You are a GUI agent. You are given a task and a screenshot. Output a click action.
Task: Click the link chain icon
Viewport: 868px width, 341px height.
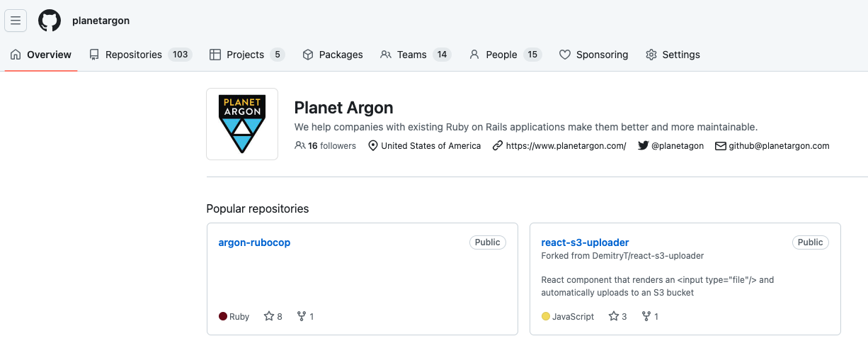pos(498,145)
